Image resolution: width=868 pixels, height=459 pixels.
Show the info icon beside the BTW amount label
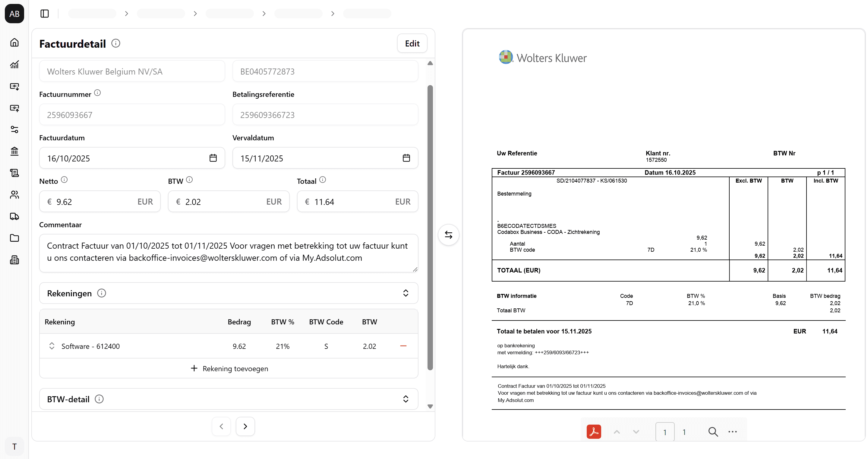(x=189, y=180)
